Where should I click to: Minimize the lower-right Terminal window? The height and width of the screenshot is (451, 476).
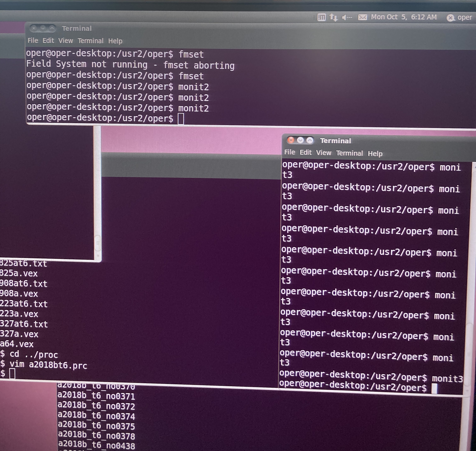[300, 140]
